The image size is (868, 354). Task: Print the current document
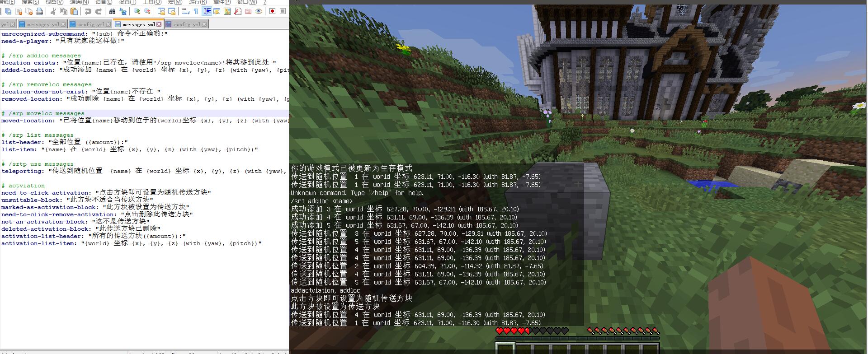39,11
